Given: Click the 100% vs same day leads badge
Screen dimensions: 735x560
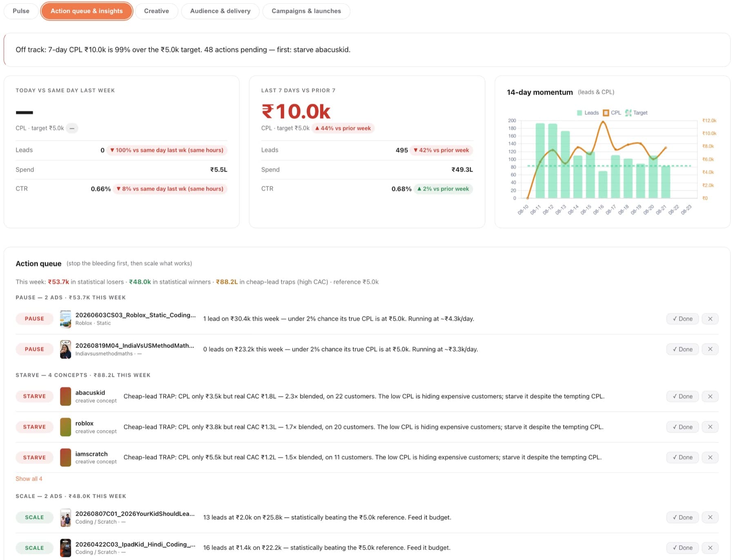Looking at the screenshot, I should [167, 150].
